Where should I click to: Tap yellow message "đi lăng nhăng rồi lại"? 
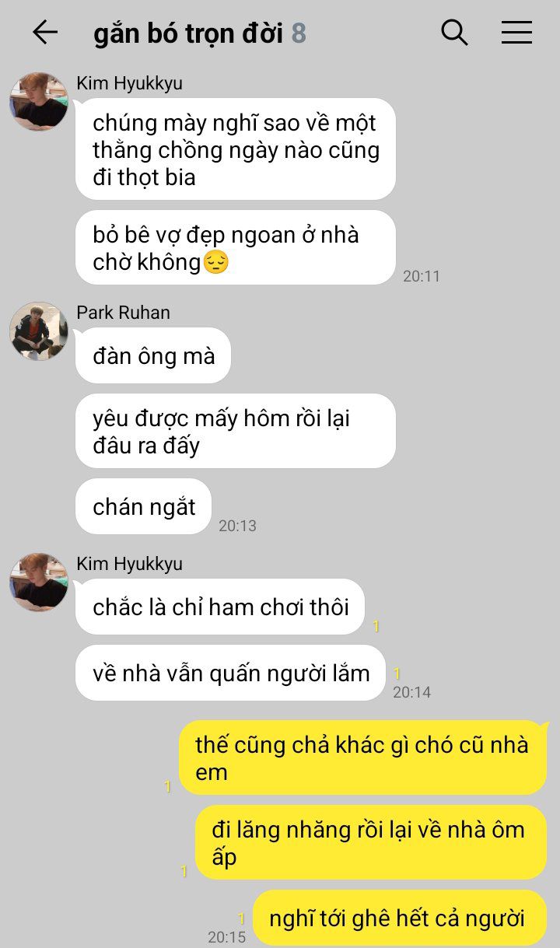(x=371, y=843)
